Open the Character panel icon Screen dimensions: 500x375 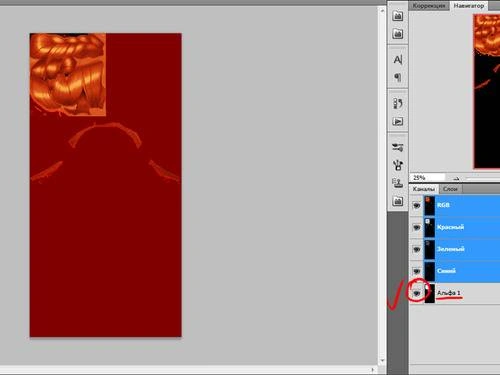(x=398, y=60)
